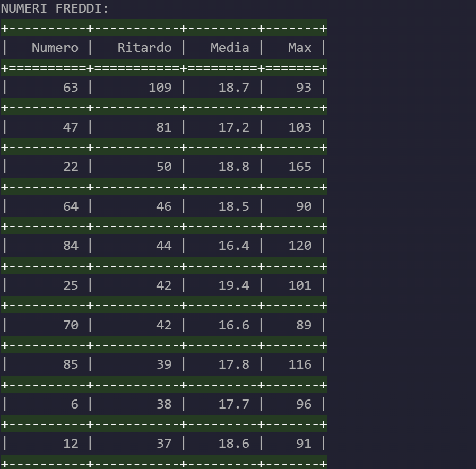Click Numero 12 cell

[x=71, y=443]
